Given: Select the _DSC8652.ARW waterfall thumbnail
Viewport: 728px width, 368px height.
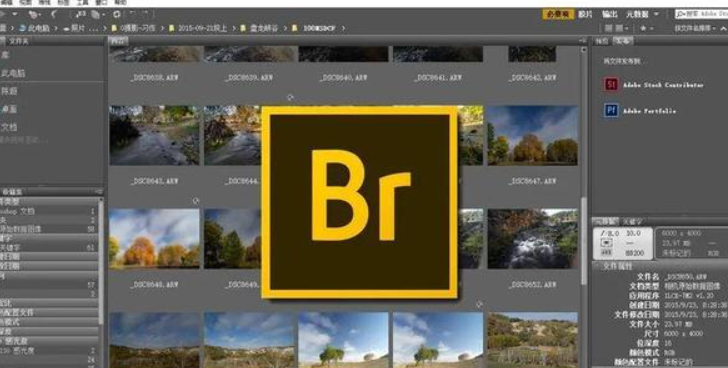Looking at the screenshot, I should (533, 239).
